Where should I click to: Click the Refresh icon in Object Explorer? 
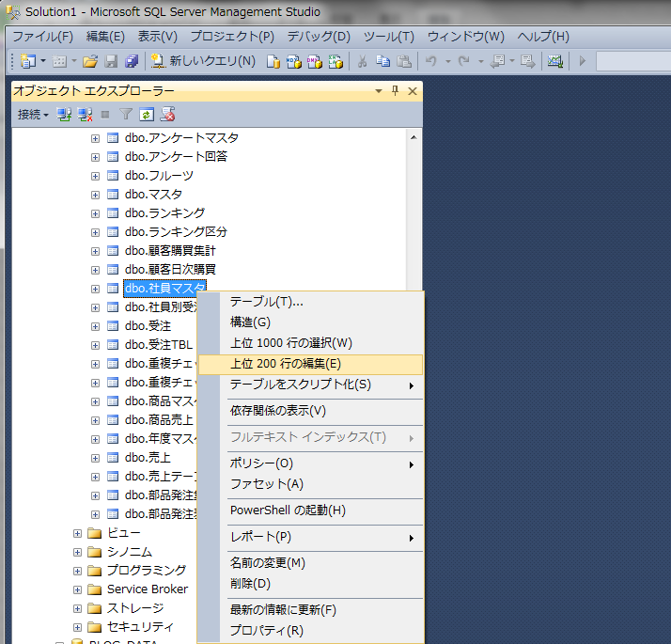[147, 115]
